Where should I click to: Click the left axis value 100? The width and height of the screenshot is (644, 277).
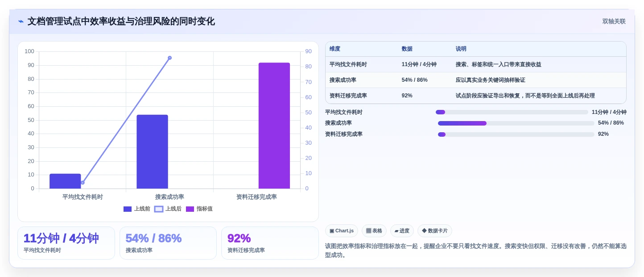(29, 51)
